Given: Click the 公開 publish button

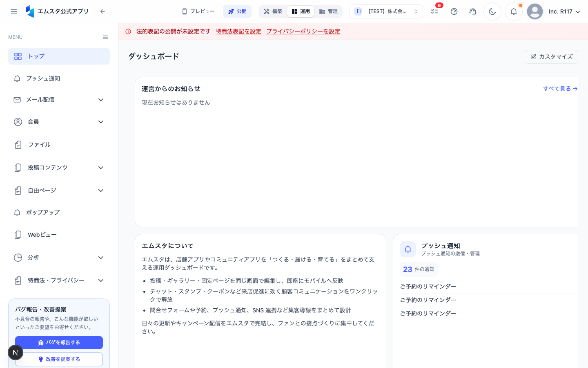Looking at the screenshot, I should [237, 11].
